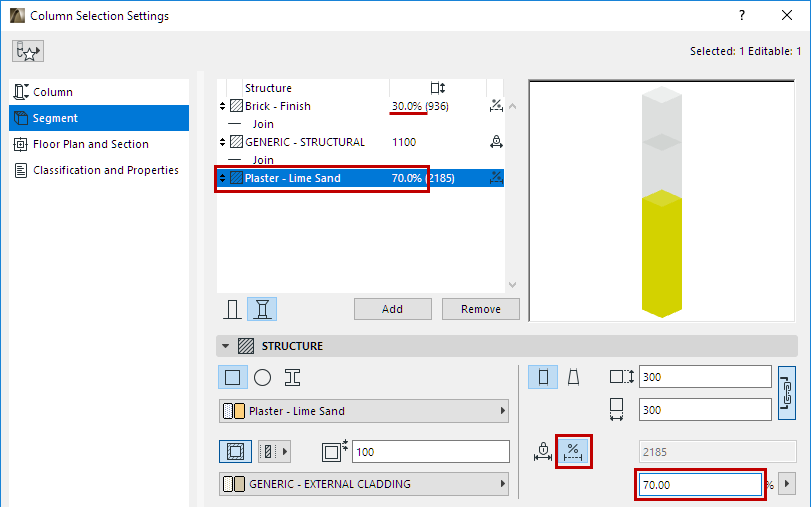Choose fixed segment length lock option
811x507 pixels.
(543, 452)
